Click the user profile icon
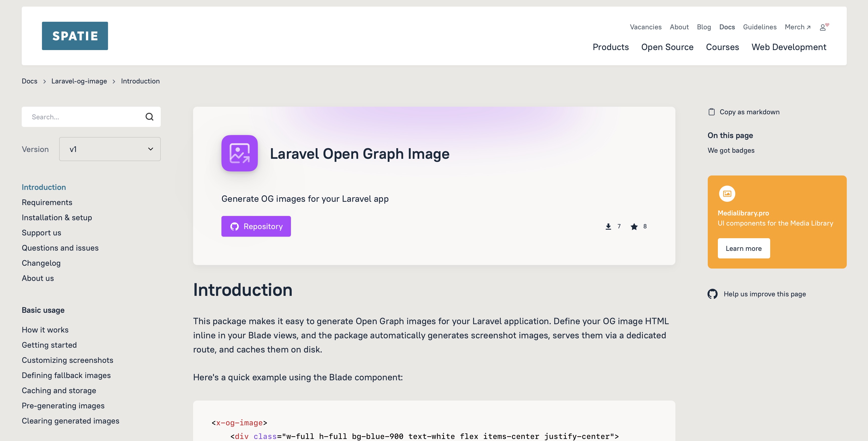Image resolution: width=868 pixels, height=441 pixels. [823, 27]
